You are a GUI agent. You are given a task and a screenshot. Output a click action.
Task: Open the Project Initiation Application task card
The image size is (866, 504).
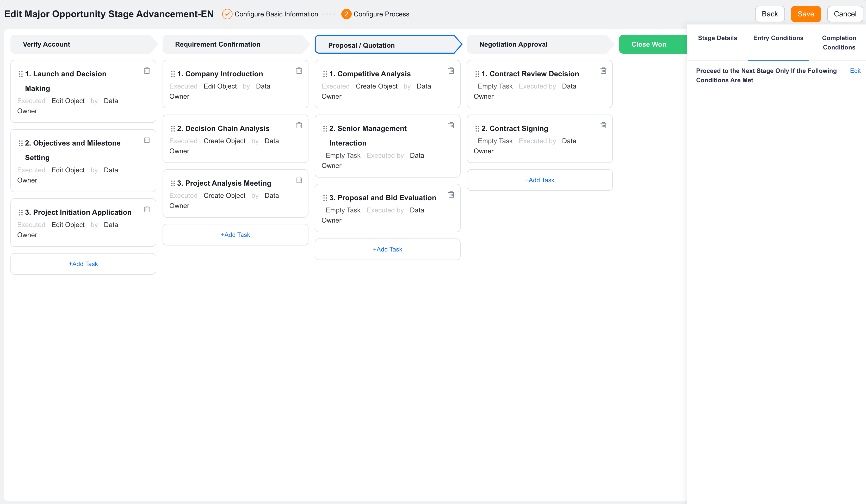83,223
